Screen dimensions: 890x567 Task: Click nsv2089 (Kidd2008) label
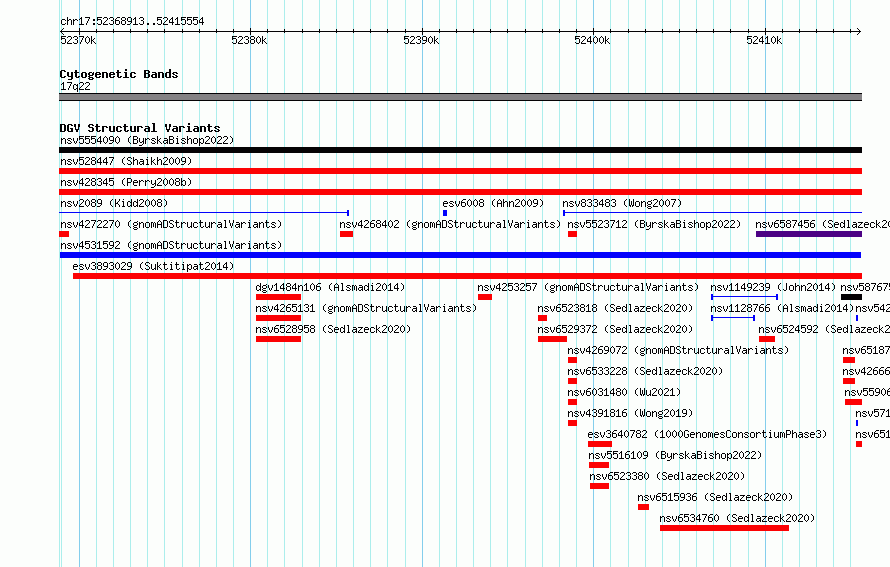click(114, 203)
